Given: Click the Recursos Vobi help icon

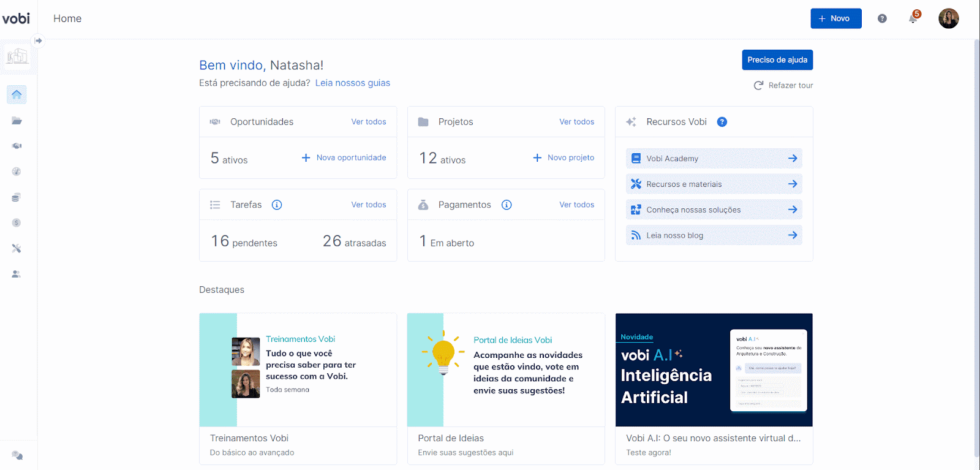Looking at the screenshot, I should [722, 122].
